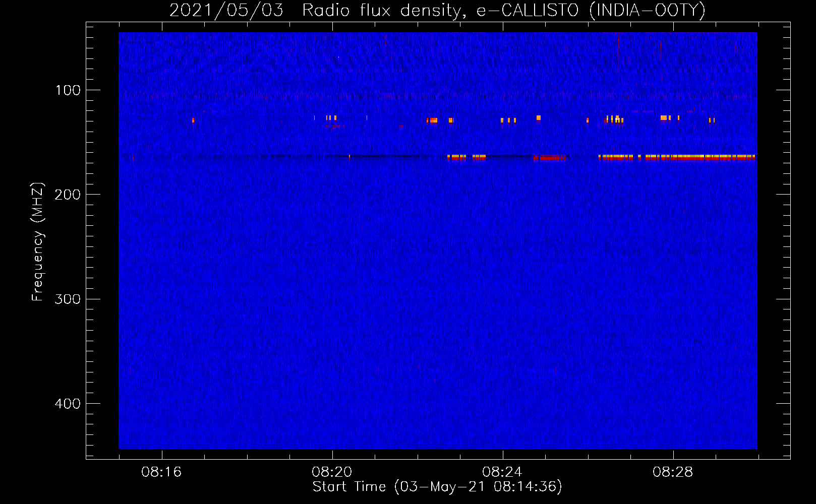Click the 200 frequency tick label
Image resolution: width=816 pixels, height=504 pixels.
tap(68, 195)
